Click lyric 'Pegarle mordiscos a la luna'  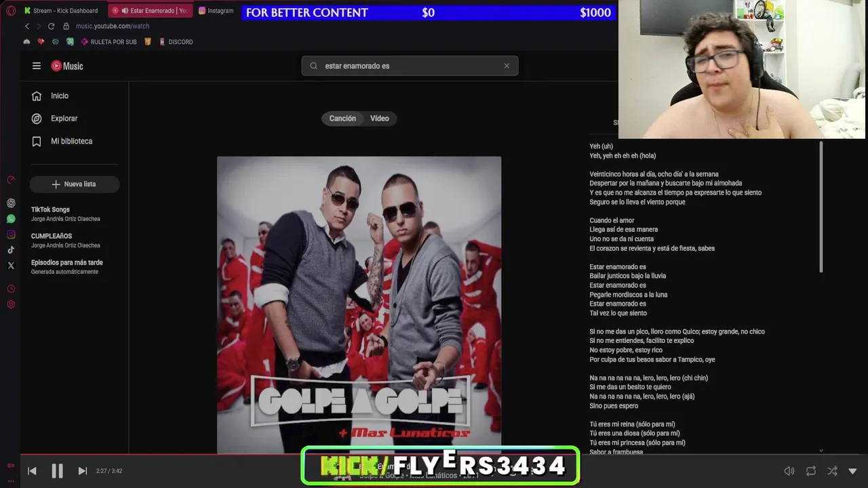[x=629, y=295]
